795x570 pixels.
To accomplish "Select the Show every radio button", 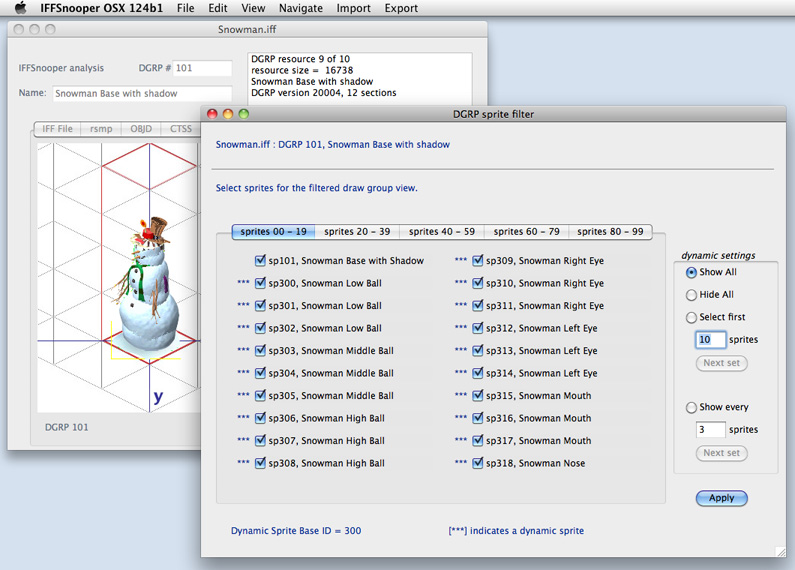I will (691, 407).
